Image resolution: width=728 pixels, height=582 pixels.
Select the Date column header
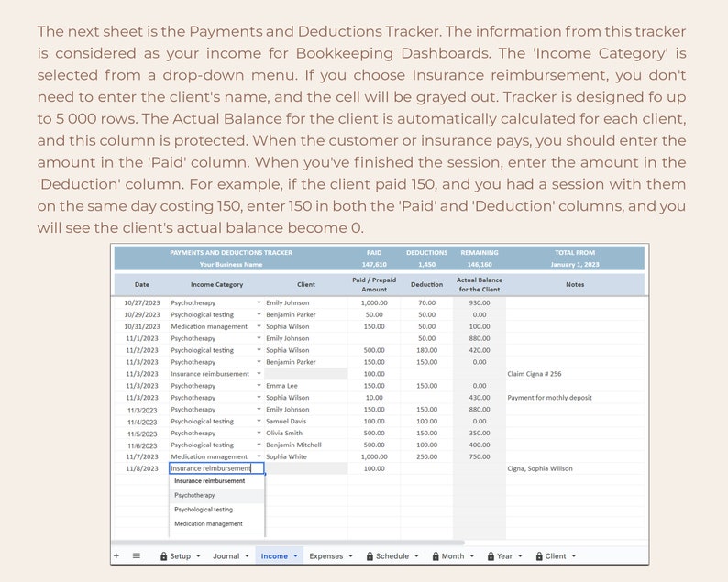142,284
